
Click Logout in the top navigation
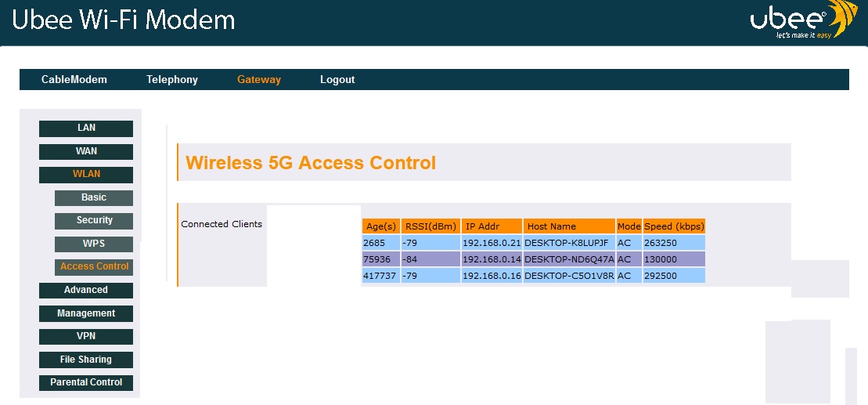point(337,79)
